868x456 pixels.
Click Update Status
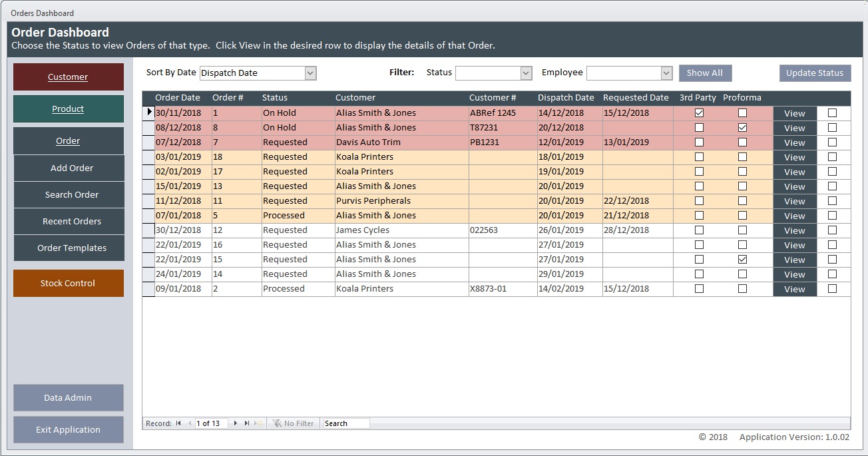(x=815, y=73)
